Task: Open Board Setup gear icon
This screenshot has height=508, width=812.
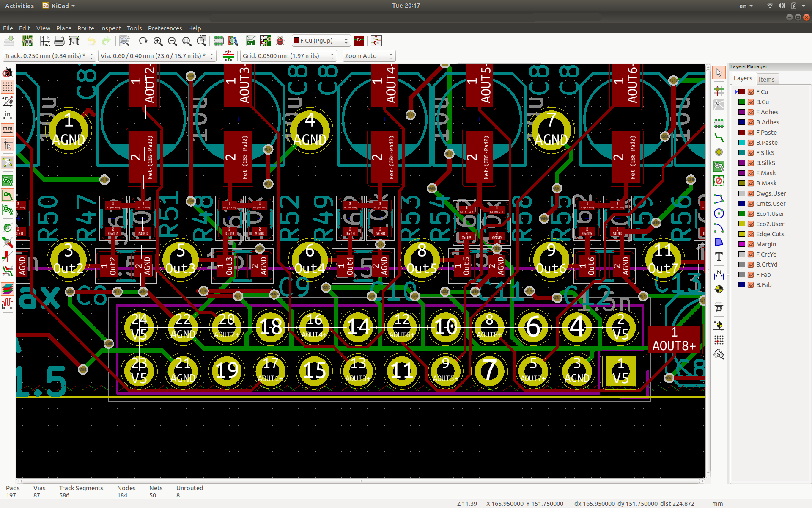Action: click(27, 41)
